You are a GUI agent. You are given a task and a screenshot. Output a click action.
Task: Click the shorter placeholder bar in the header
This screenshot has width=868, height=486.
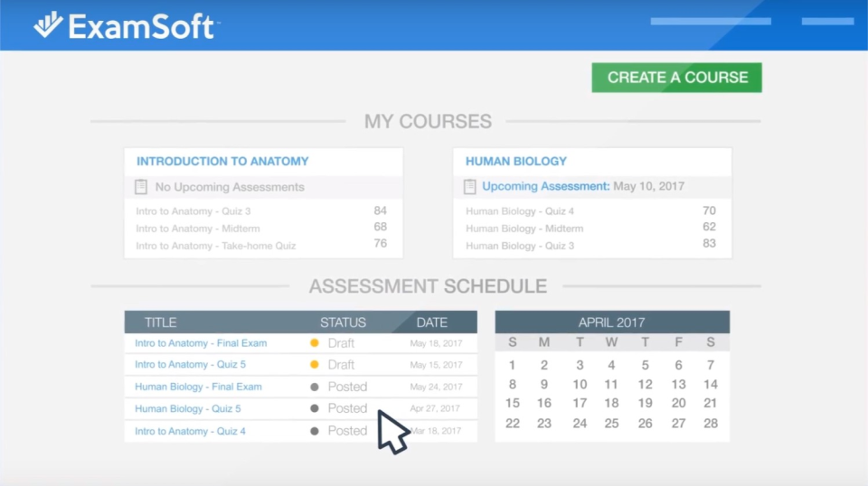pos(827,21)
